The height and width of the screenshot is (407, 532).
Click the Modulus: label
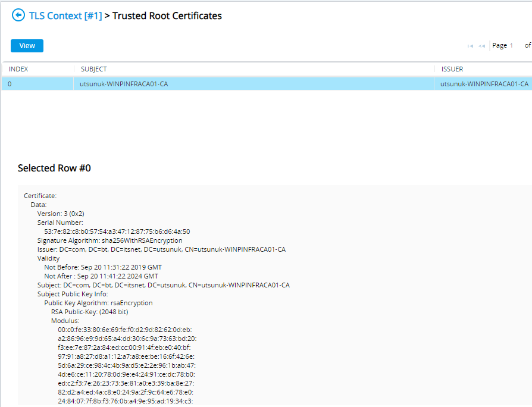[x=65, y=321]
